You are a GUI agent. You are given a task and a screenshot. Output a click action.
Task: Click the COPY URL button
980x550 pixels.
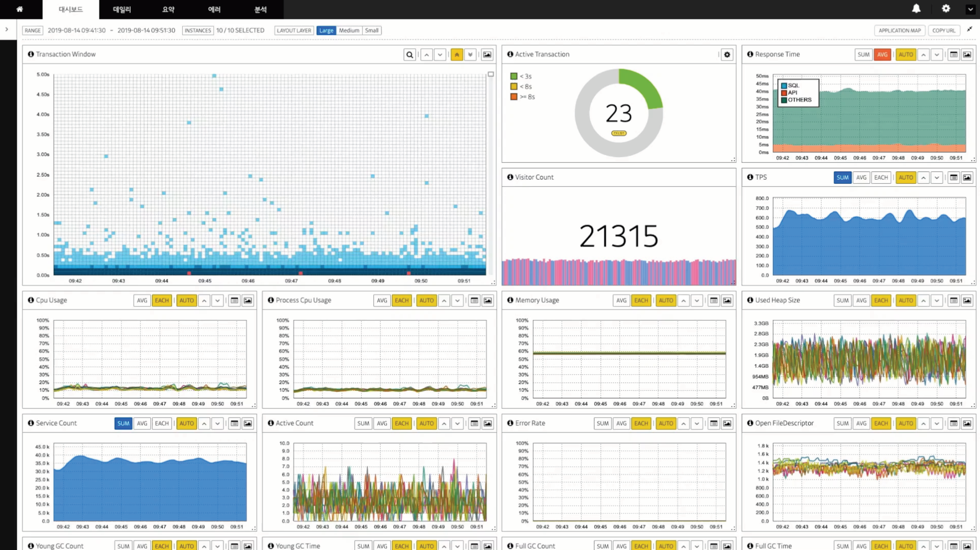pyautogui.click(x=943, y=30)
